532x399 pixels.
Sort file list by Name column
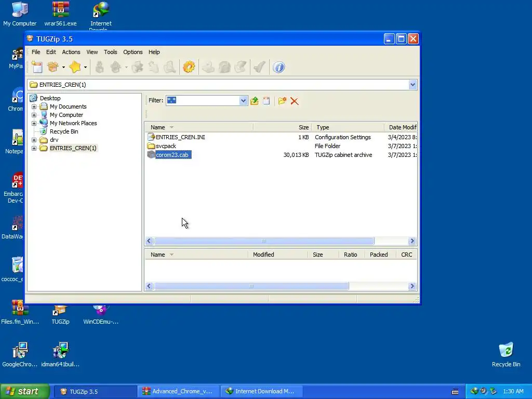tap(199, 127)
